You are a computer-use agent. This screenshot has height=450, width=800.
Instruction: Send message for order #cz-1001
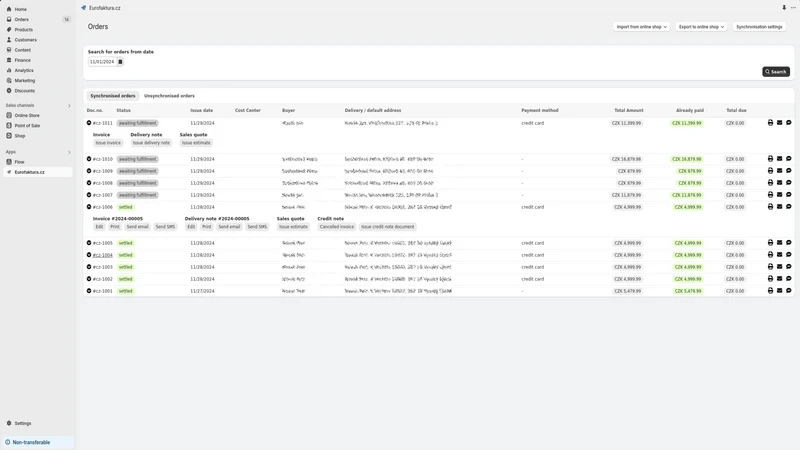point(789,291)
